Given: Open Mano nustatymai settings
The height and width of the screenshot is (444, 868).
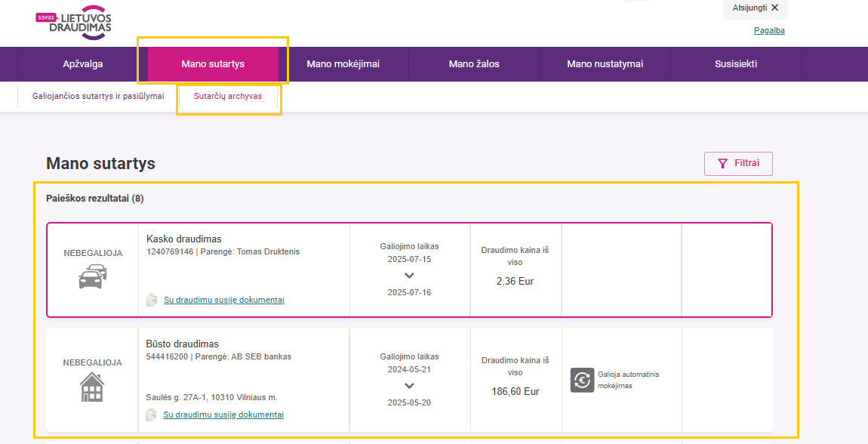Looking at the screenshot, I should point(605,64).
